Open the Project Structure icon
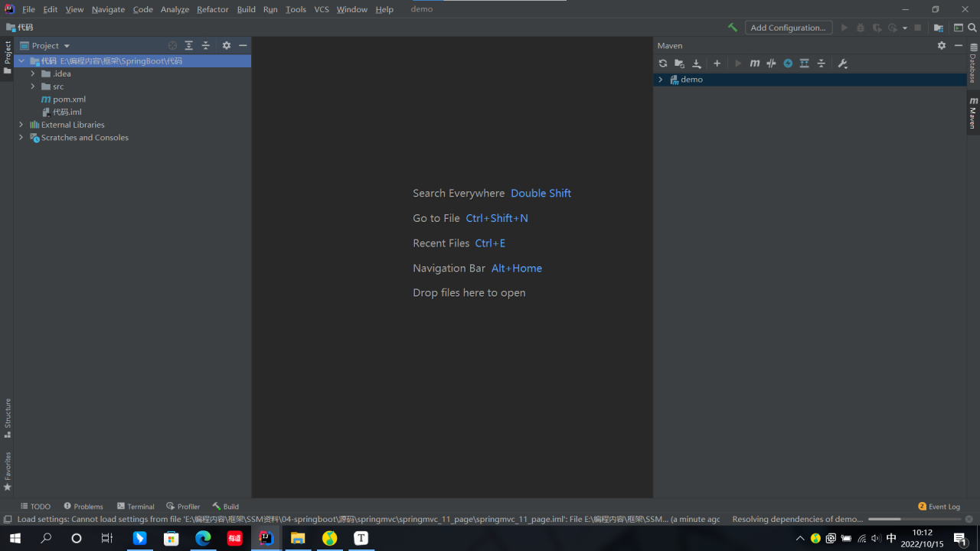 point(938,28)
